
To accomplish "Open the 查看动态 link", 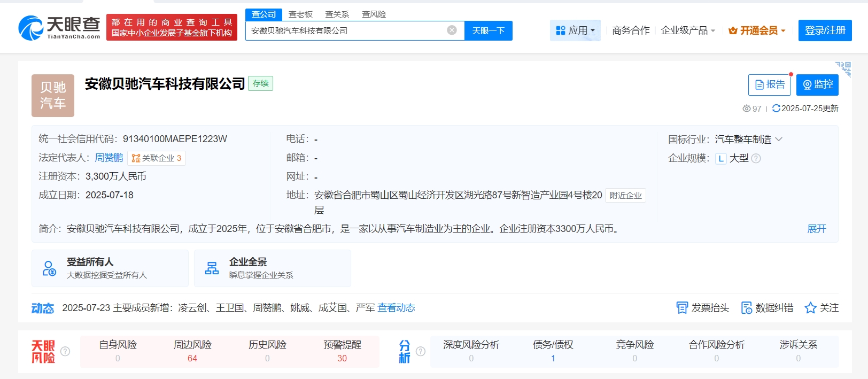I will point(396,308).
